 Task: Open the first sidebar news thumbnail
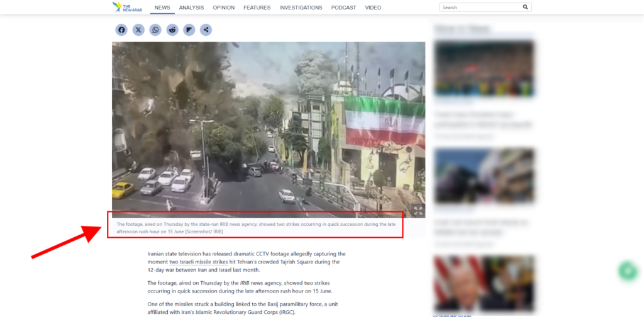pos(484,69)
